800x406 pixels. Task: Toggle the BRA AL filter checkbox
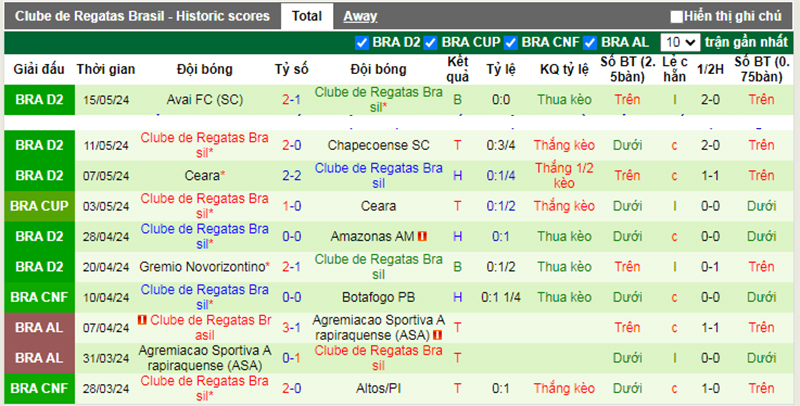point(590,43)
